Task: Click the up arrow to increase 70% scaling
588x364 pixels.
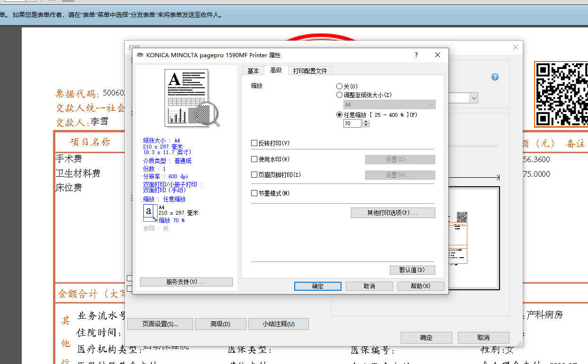Action: pyautogui.click(x=365, y=121)
